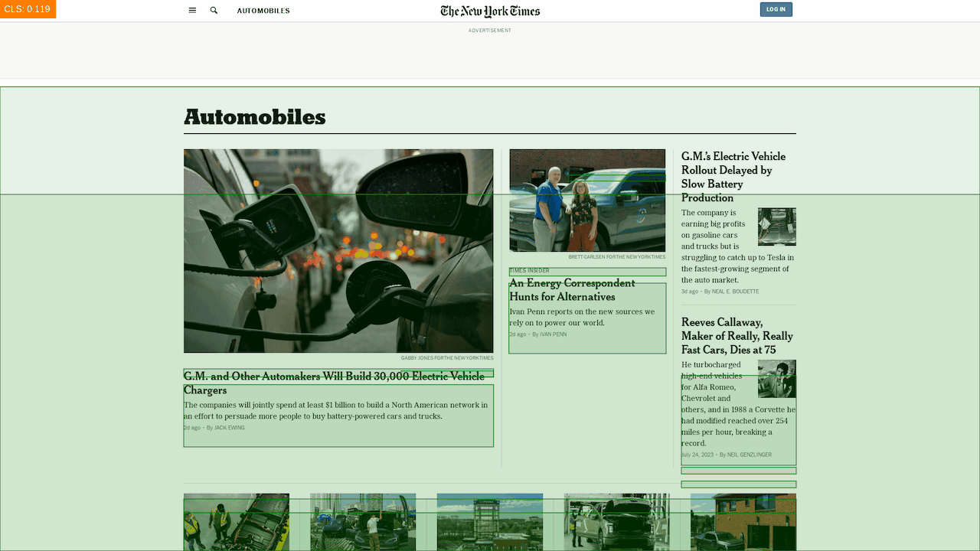Open G.M.'s Electric Vehicle Rollout Delayed headline
Image resolution: width=980 pixels, height=551 pixels.
(733, 177)
